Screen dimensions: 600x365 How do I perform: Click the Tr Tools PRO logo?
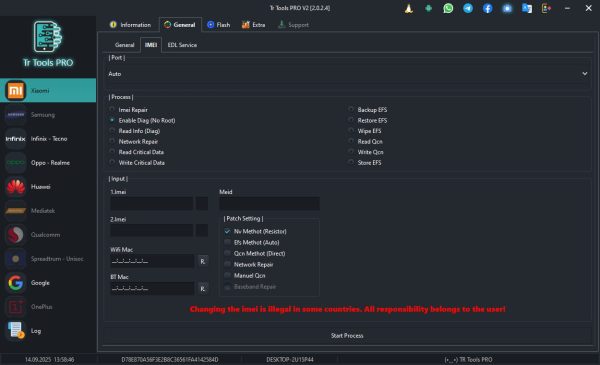pyautogui.click(x=48, y=44)
